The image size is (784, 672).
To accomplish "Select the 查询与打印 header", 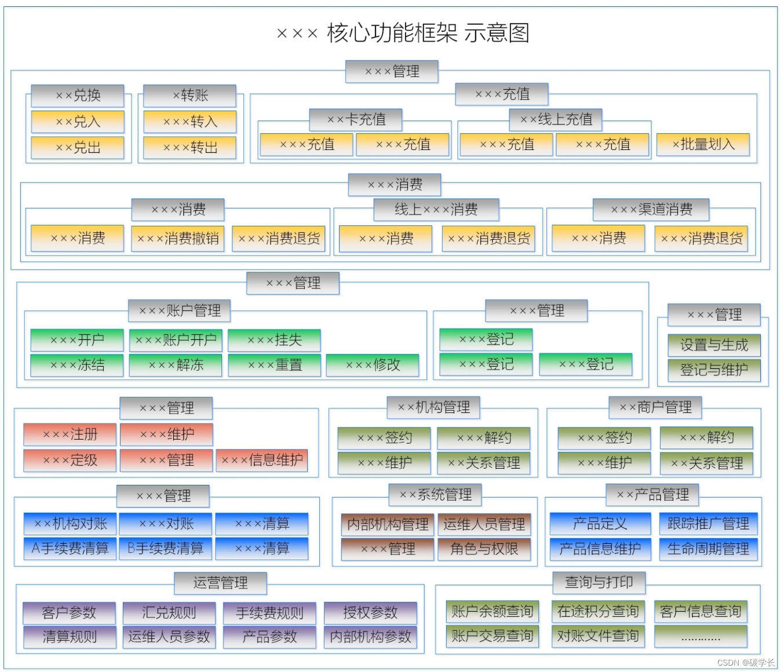I will pyautogui.click(x=599, y=583).
